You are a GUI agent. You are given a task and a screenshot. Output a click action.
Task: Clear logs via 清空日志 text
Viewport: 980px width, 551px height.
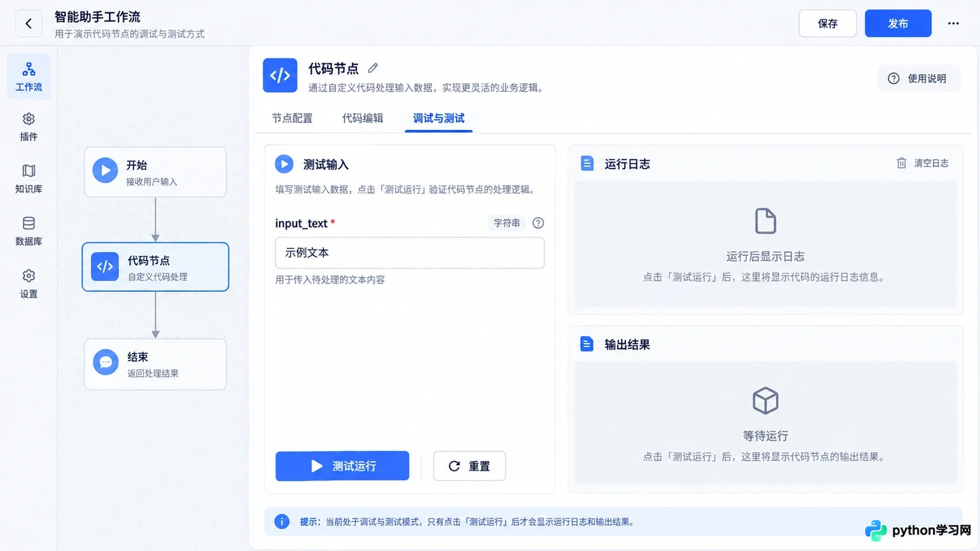931,163
